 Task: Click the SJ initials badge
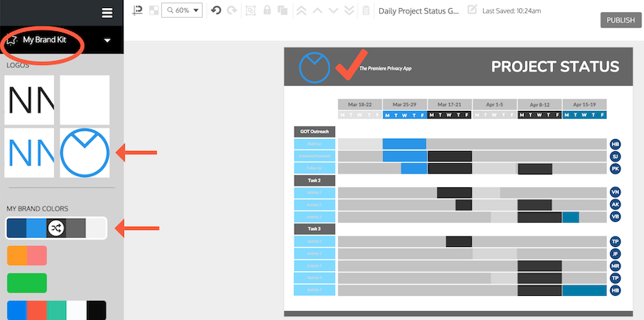pyautogui.click(x=615, y=156)
